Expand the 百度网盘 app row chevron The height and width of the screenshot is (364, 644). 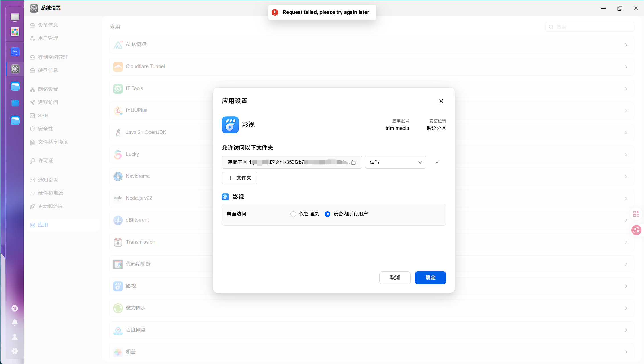[x=626, y=330]
